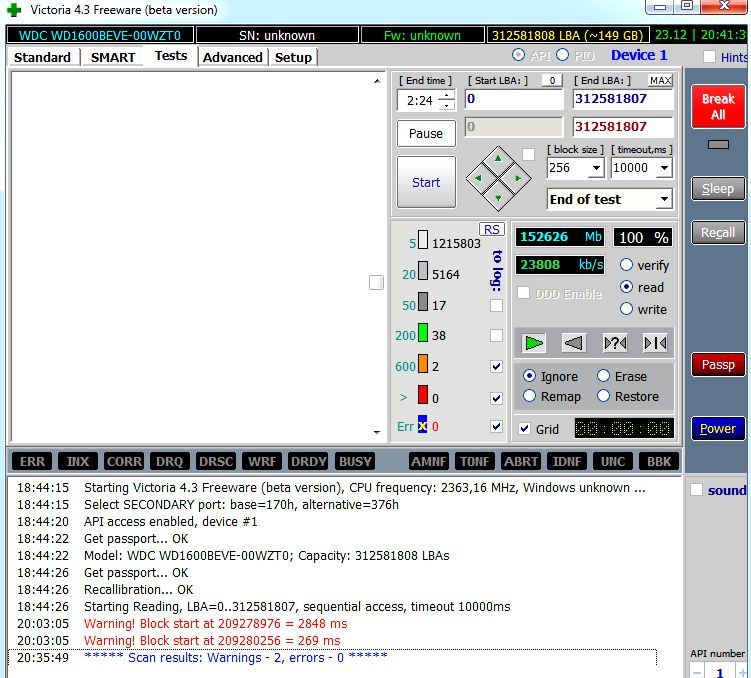Click the MAX end LBA button
The width and height of the screenshot is (751, 678).
click(660, 80)
